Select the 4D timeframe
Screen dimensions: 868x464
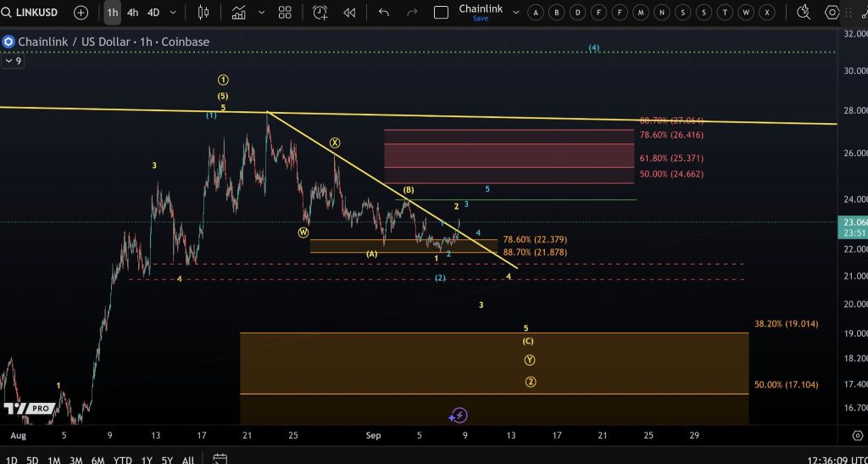[153, 13]
